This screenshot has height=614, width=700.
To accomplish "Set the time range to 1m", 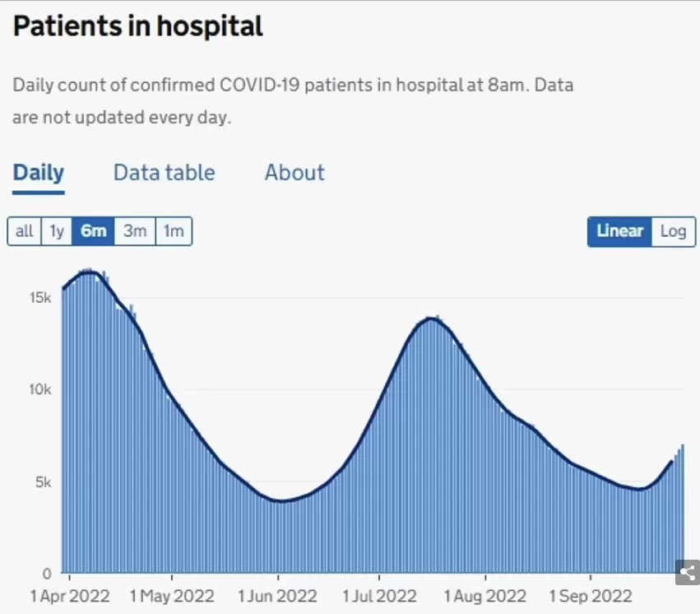I will 174,231.
